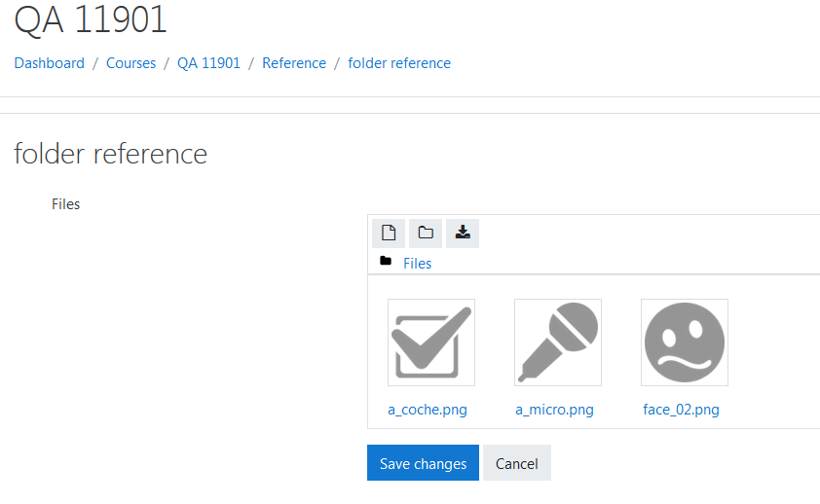Screen dimensions: 820x504
Task: Click the face_02.png file name
Action: pos(682,410)
